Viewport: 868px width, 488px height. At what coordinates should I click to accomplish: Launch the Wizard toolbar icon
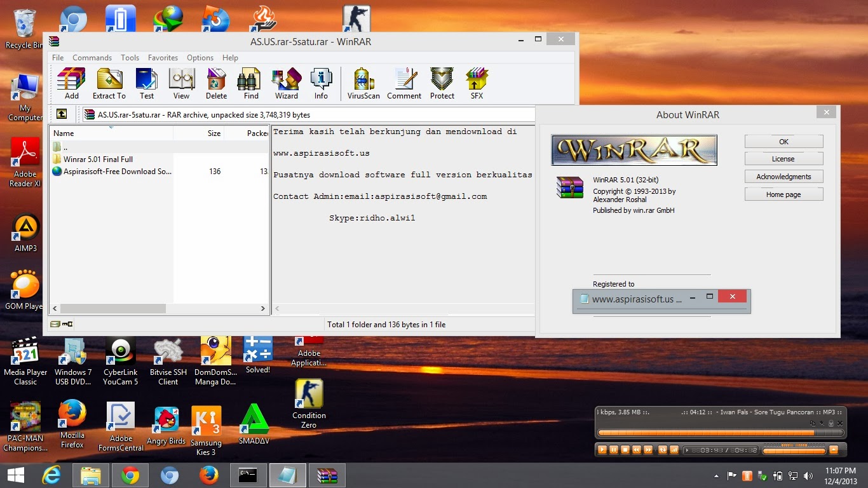click(287, 84)
